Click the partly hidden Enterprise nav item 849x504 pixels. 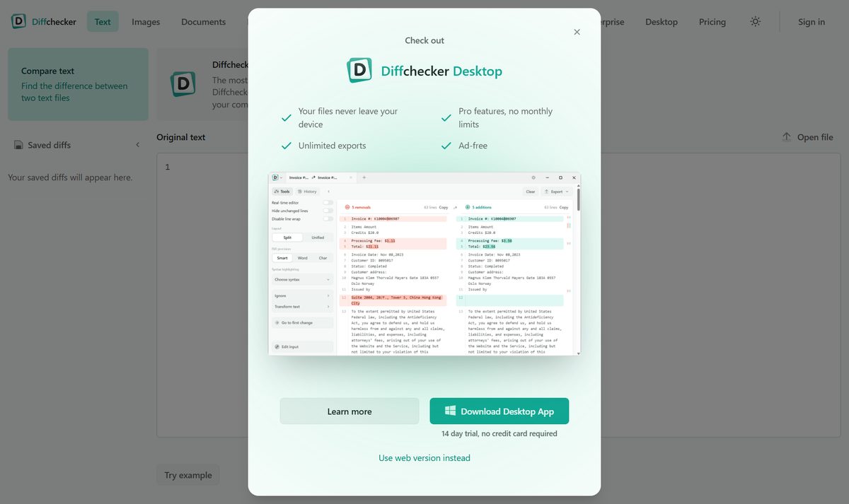pyautogui.click(x=613, y=22)
